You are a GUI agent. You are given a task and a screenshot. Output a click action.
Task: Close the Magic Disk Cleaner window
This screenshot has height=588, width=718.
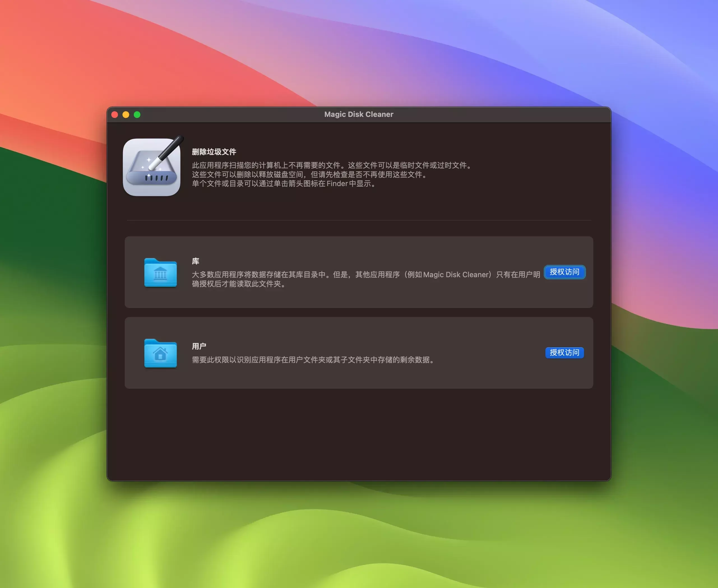114,114
